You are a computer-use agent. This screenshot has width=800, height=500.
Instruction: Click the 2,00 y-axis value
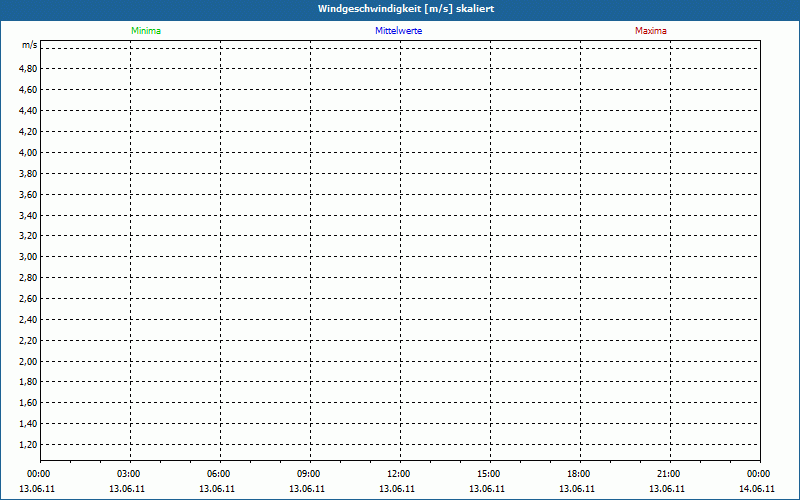tap(28, 361)
